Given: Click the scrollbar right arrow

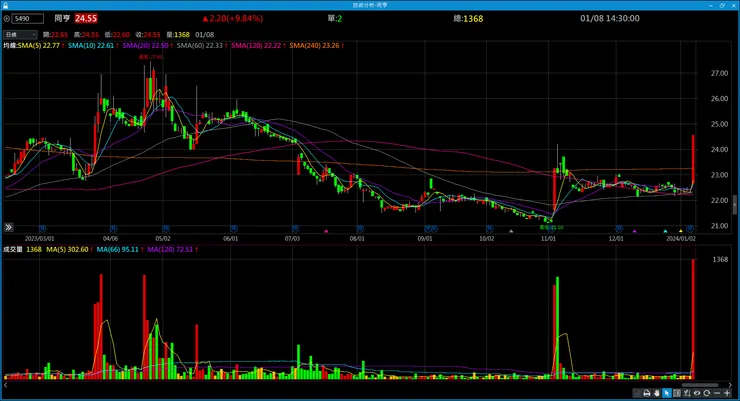Looking at the screenshot, I should (x=730, y=385).
